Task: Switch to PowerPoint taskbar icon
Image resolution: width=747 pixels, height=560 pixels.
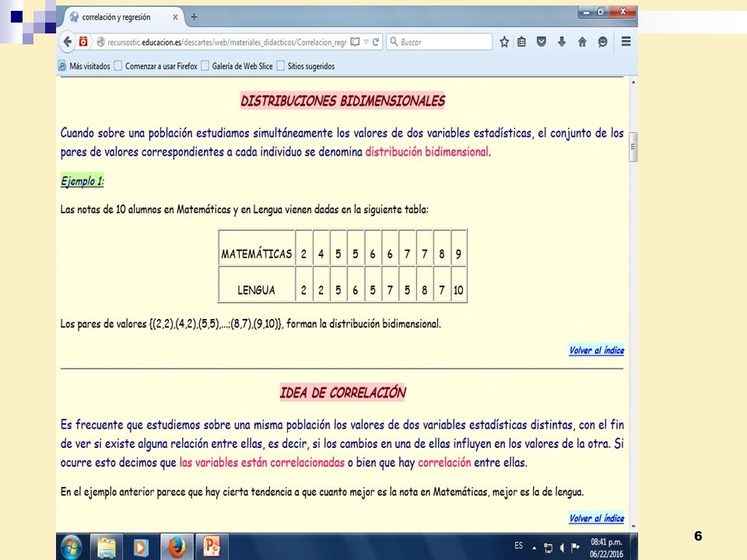Action: pyautogui.click(x=212, y=547)
